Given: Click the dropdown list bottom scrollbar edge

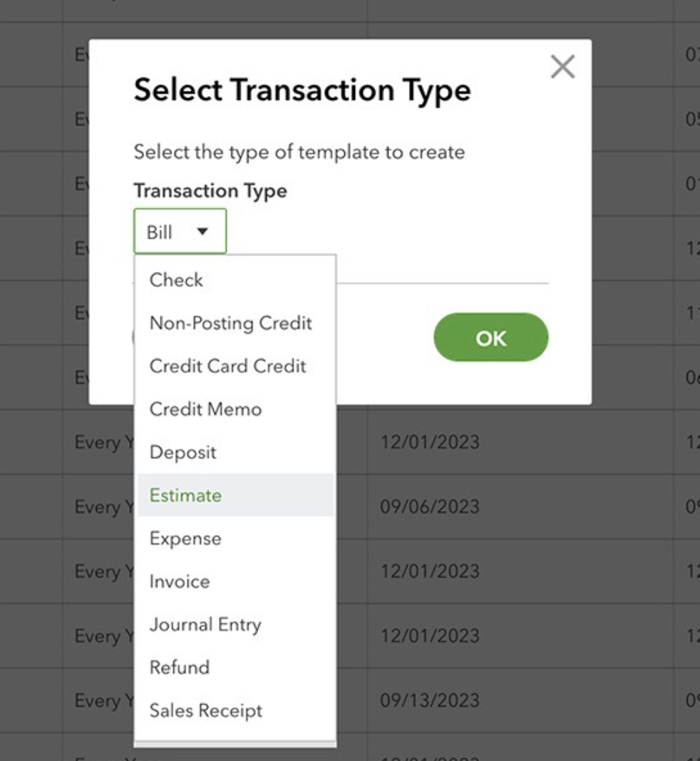Looking at the screenshot, I should tap(235, 744).
